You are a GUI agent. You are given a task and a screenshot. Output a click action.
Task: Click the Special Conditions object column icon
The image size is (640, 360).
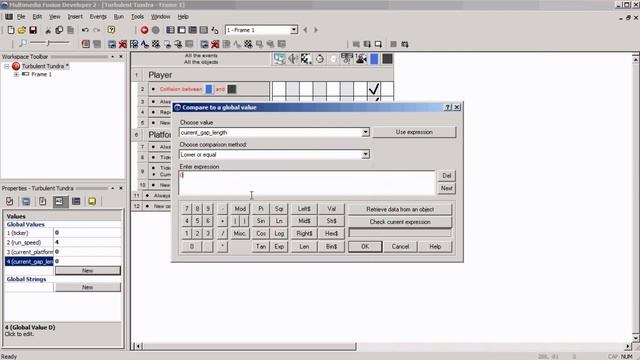(x=279, y=59)
